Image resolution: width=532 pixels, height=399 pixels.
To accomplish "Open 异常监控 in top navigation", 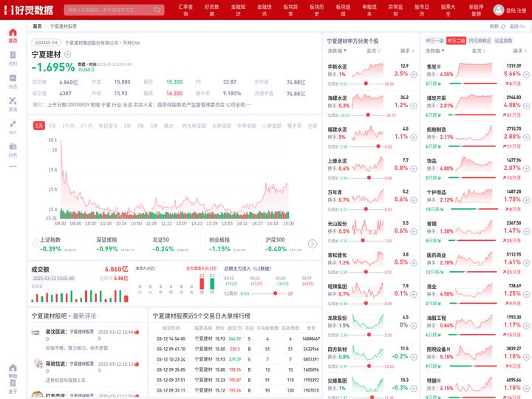I will [x=395, y=10].
